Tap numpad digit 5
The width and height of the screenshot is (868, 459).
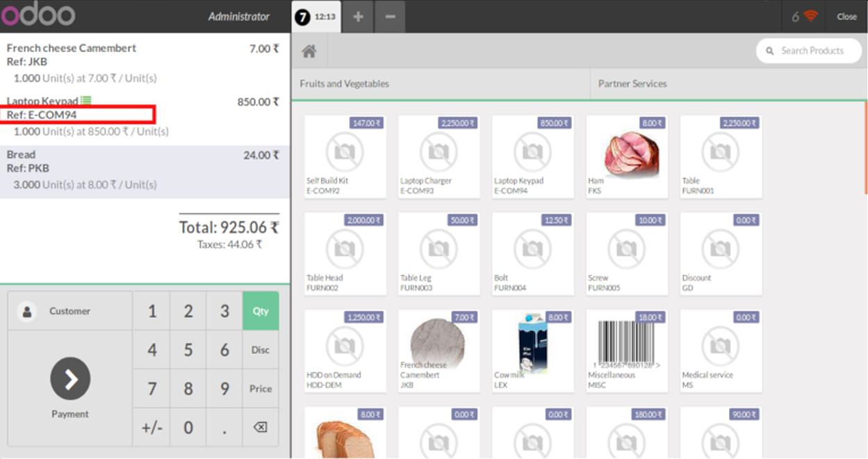pos(188,350)
